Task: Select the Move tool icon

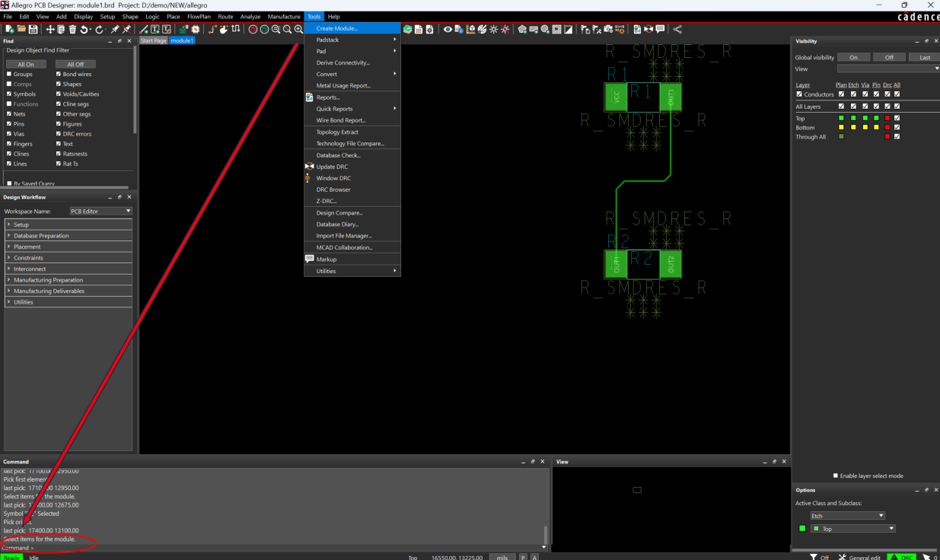Action: (x=50, y=29)
